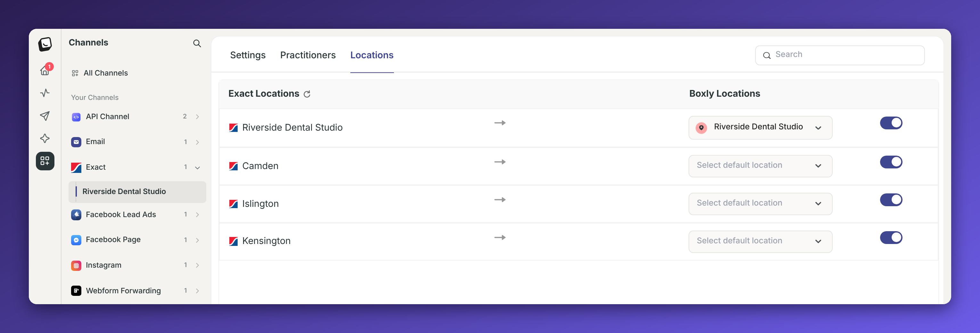This screenshot has width=980, height=333.
Task: Click the Facebook Page channel label
Action: (113, 240)
